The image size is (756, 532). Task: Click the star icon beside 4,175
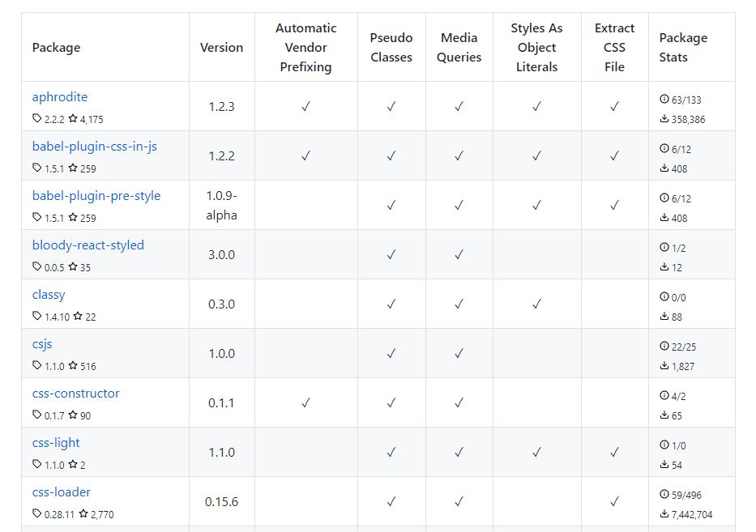click(73, 119)
